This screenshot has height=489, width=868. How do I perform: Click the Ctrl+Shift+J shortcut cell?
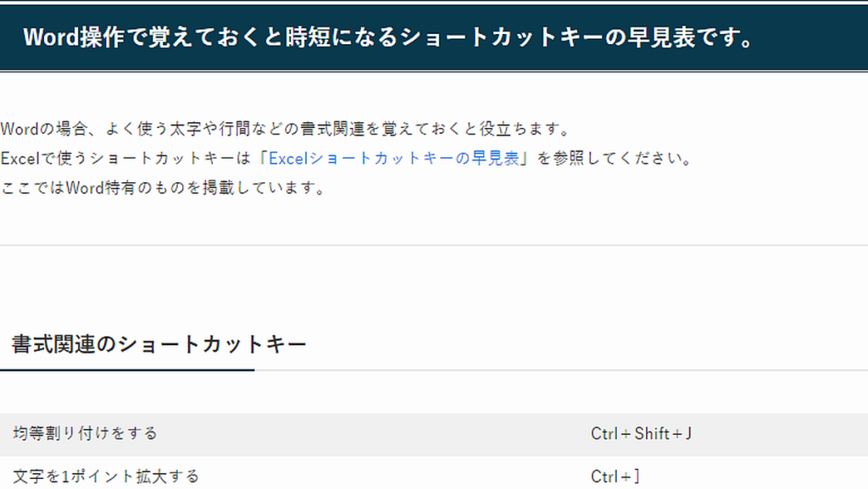point(641,433)
